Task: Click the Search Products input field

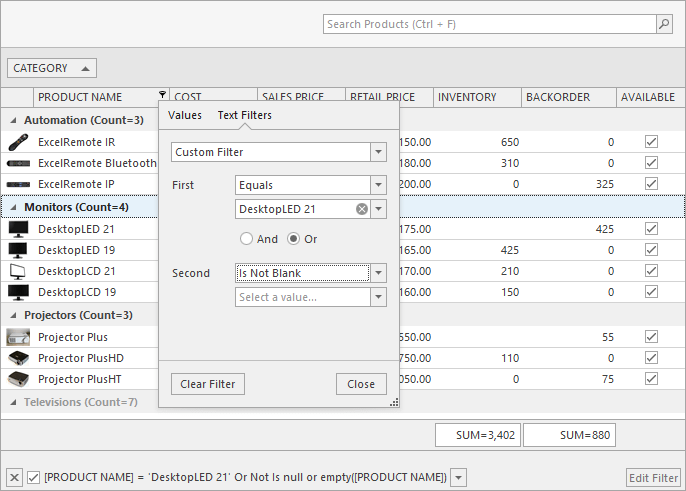Action: (489, 24)
